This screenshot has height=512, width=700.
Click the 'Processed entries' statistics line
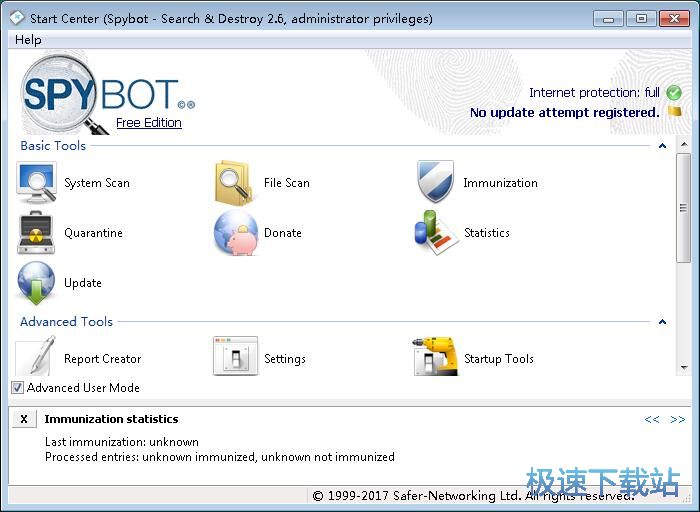coord(220,457)
